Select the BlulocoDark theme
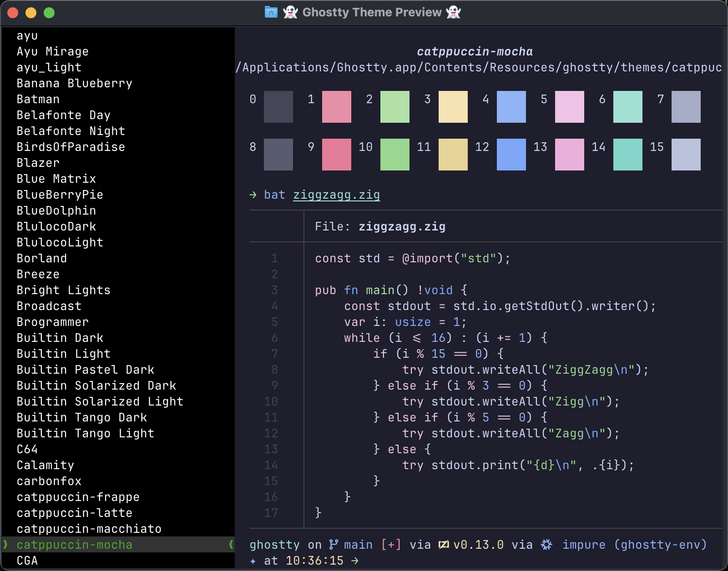This screenshot has width=728, height=571. 56,226
